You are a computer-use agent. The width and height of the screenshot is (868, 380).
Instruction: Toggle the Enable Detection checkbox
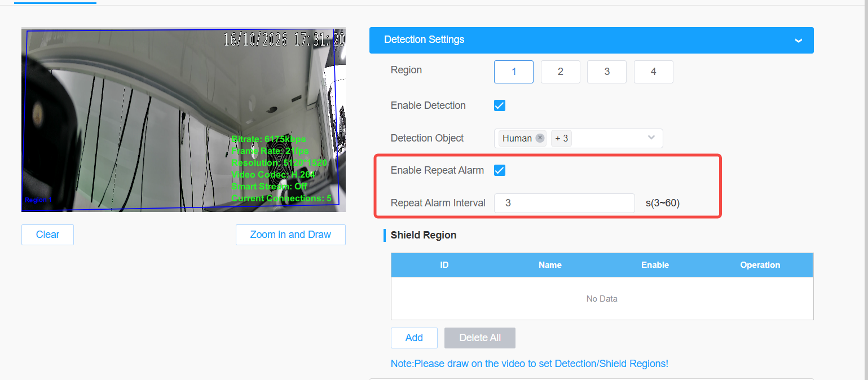click(x=500, y=105)
